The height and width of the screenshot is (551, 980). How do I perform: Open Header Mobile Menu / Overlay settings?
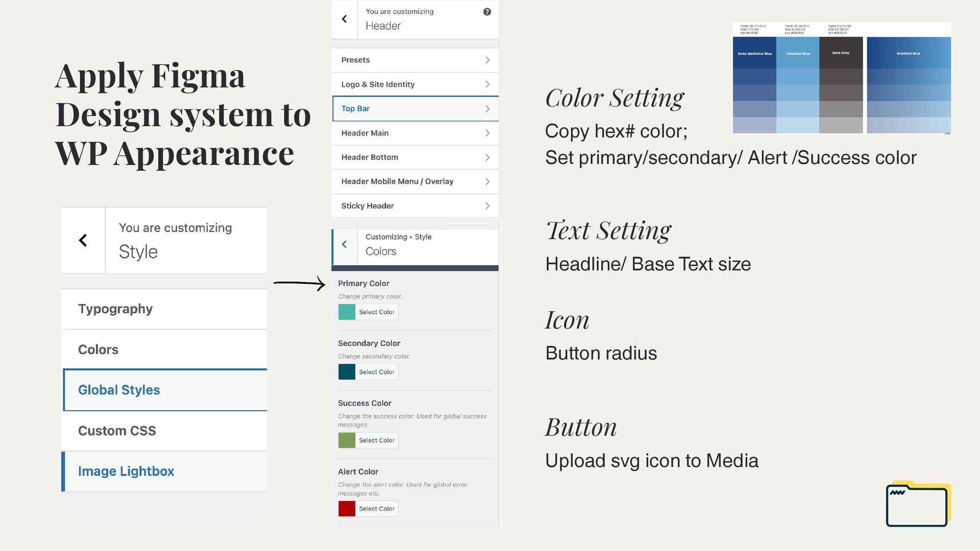click(x=415, y=182)
